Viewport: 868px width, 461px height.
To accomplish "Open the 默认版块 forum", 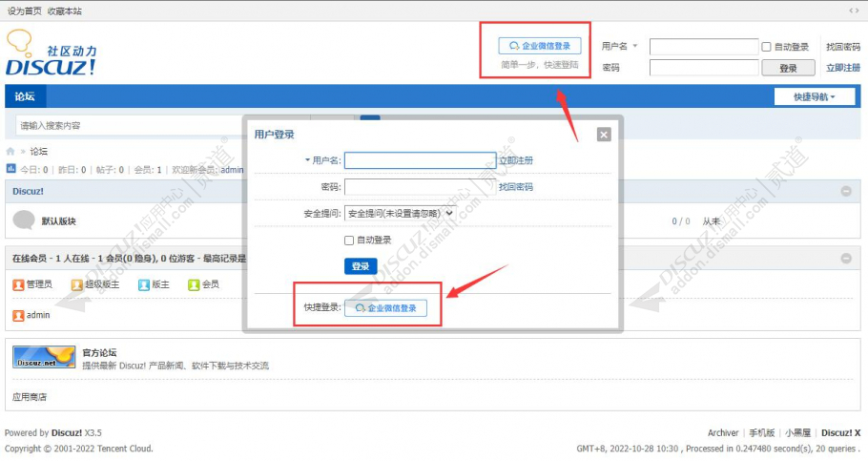I will [x=59, y=221].
